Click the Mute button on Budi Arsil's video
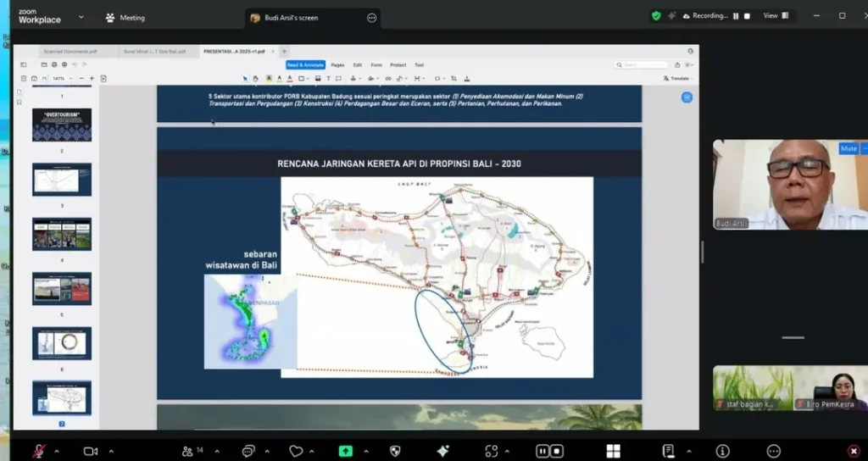This screenshot has width=868, height=461. [x=848, y=148]
